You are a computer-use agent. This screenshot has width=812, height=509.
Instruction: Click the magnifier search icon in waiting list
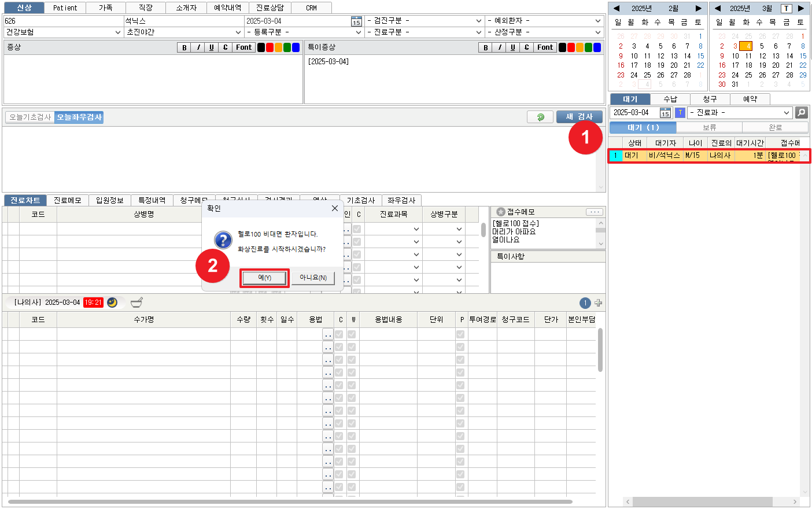[801, 113]
